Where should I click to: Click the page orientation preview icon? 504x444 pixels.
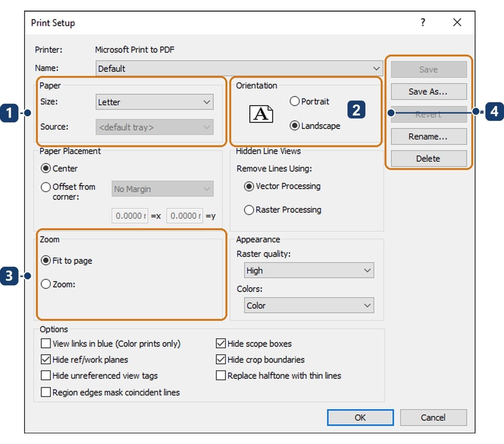point(261,114)
